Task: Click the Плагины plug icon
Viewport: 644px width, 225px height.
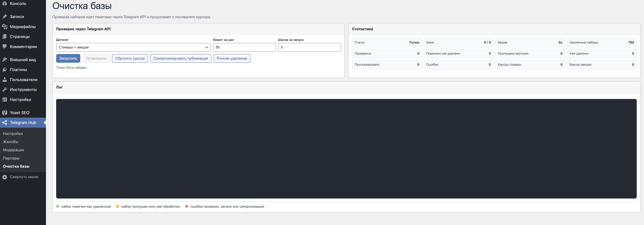Action: coord(5,70)
